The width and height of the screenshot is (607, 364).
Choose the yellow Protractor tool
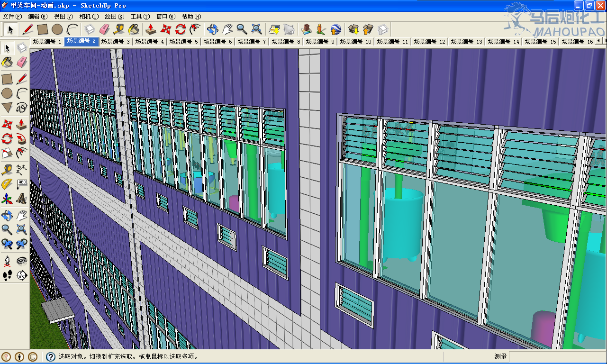coord(7,184)
